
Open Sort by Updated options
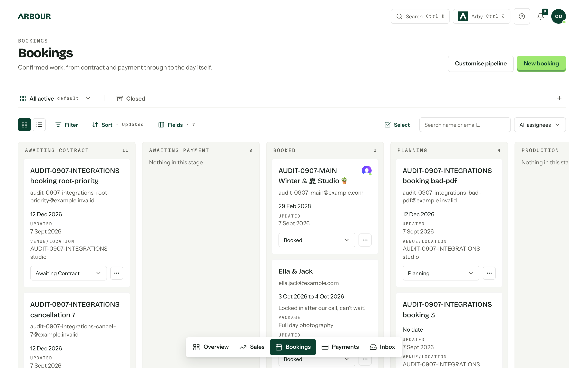(118, 125)
